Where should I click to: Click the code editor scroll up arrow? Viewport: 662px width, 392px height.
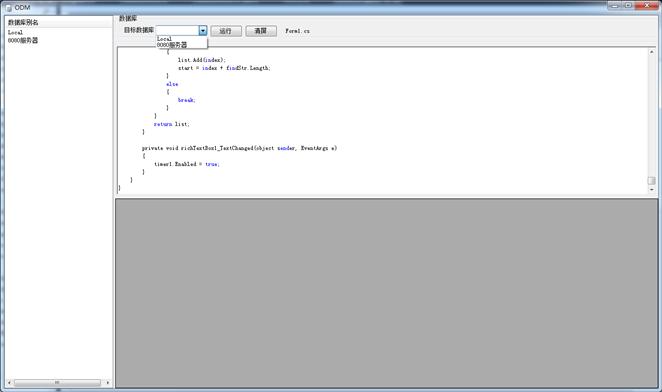tap(651, 52)
